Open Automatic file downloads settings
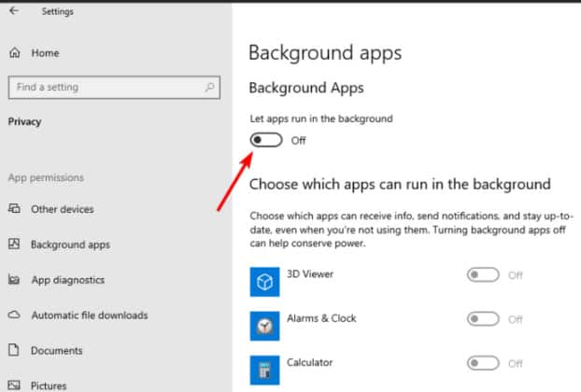Screen dimensions: 581x392 click(89, 315)
